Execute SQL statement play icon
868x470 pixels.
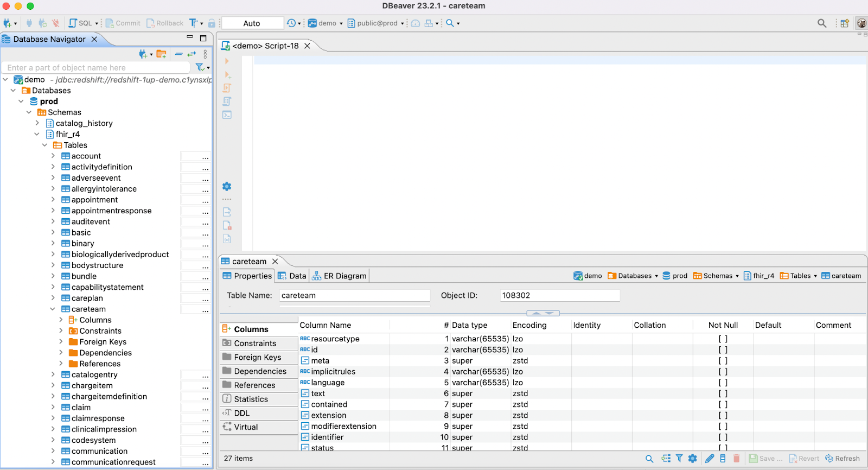coord(227,61)
